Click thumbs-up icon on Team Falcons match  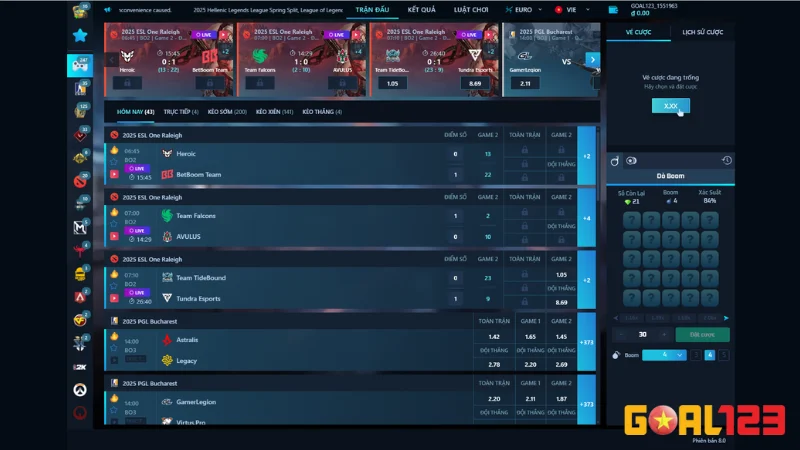tap(114, 212)
